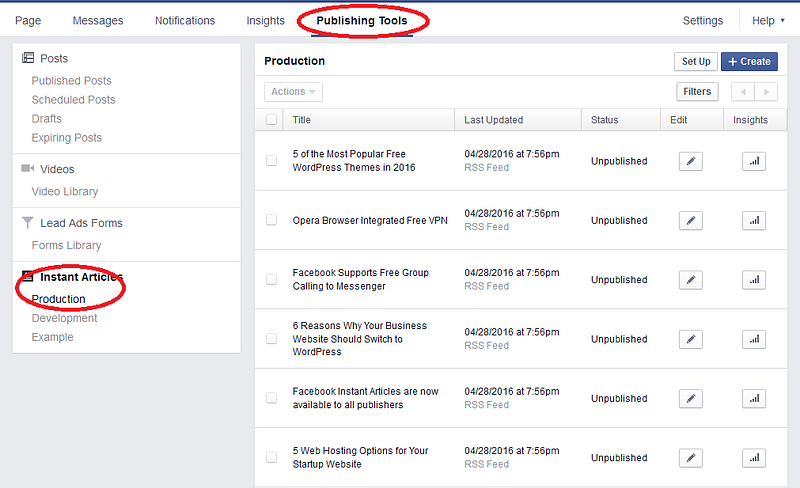
Task: Click the Videos camera icon
Action: point(28,168)
